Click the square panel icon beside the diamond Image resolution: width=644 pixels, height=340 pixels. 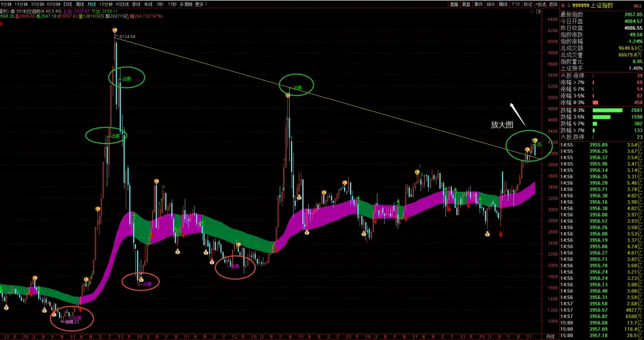[x=538, y=12]
